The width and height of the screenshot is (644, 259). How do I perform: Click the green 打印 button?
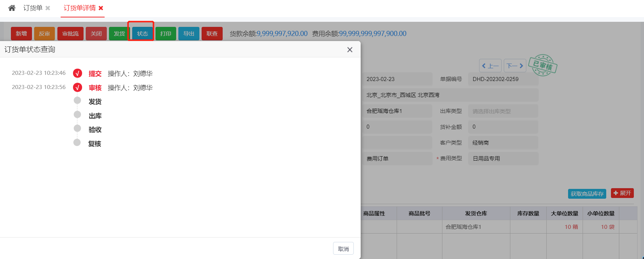point(166,33)
